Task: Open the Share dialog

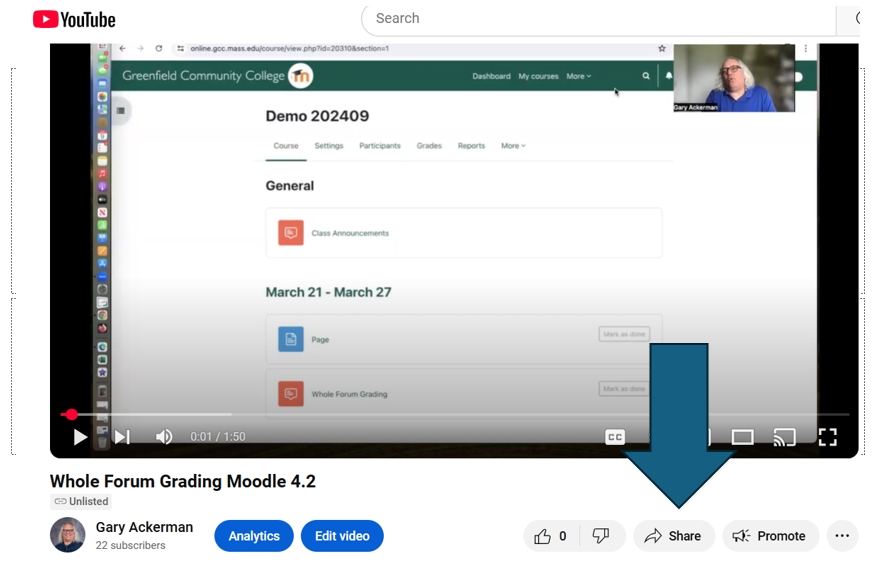Action: tap(674, 536)
